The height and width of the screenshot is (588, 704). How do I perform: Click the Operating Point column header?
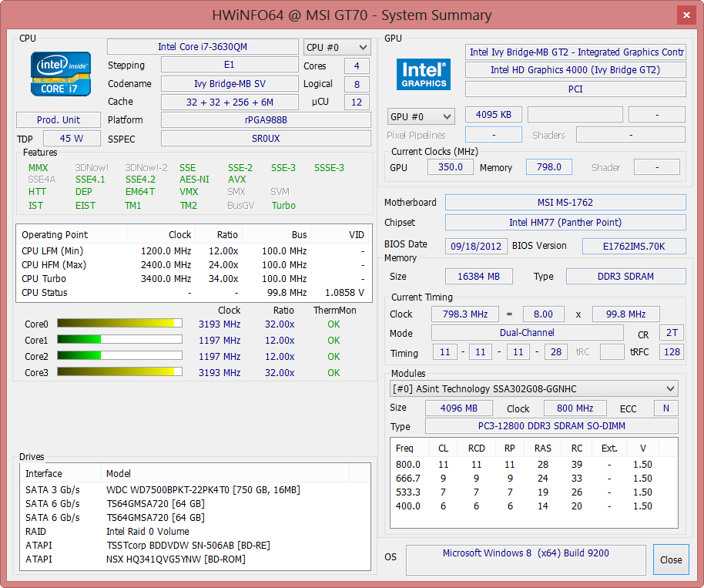72,234
